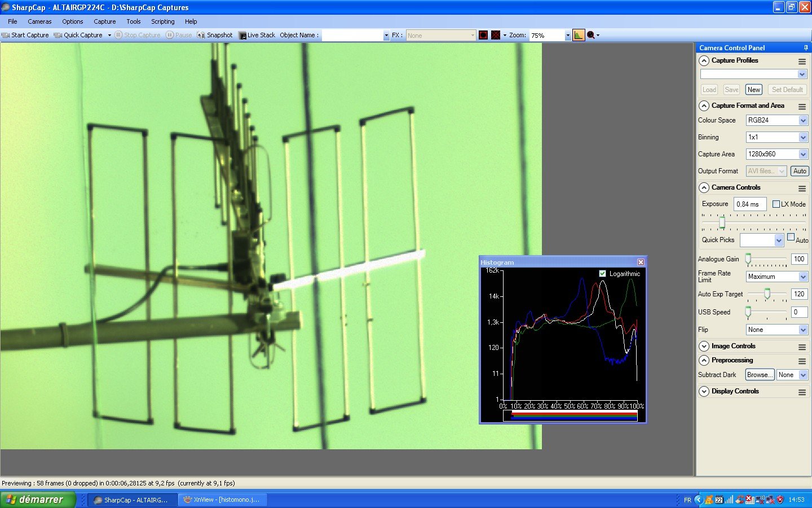Open the Cameras menu
The image size is (812, 508).
tap(39, 21)
